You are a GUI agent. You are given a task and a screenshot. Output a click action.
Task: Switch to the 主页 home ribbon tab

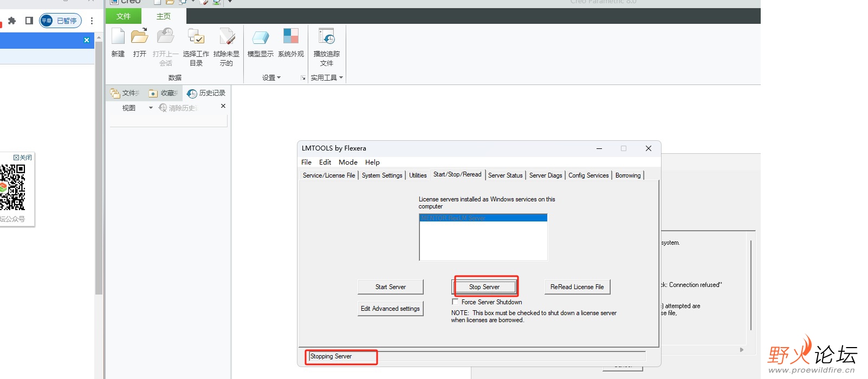164,16
